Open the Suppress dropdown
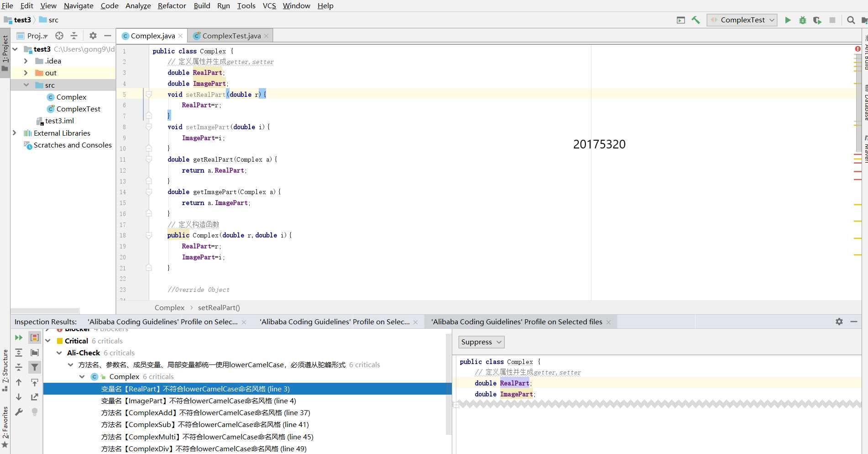This screenshot has width=868, height=454. pyautogui.click(x=481, y=342)
